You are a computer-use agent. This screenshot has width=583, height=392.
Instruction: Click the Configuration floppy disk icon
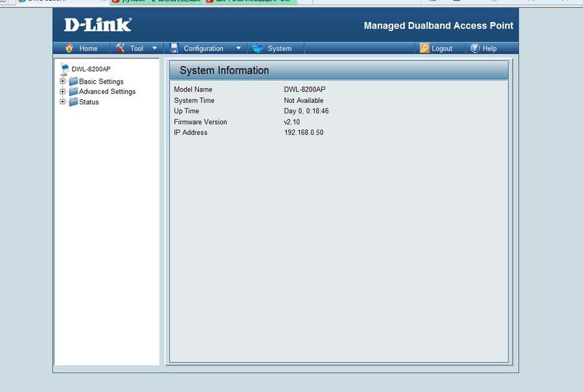174,48
